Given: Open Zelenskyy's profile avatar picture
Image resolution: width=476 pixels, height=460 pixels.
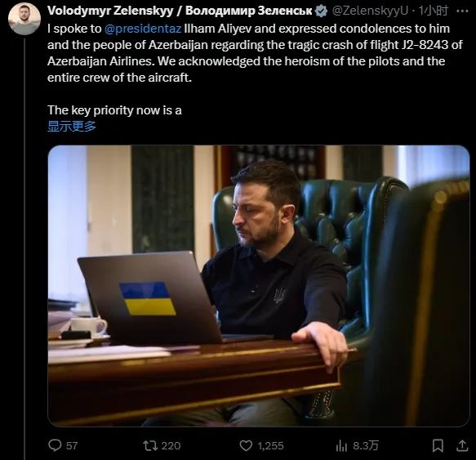Looking at the screenshot, I should 24,19.
